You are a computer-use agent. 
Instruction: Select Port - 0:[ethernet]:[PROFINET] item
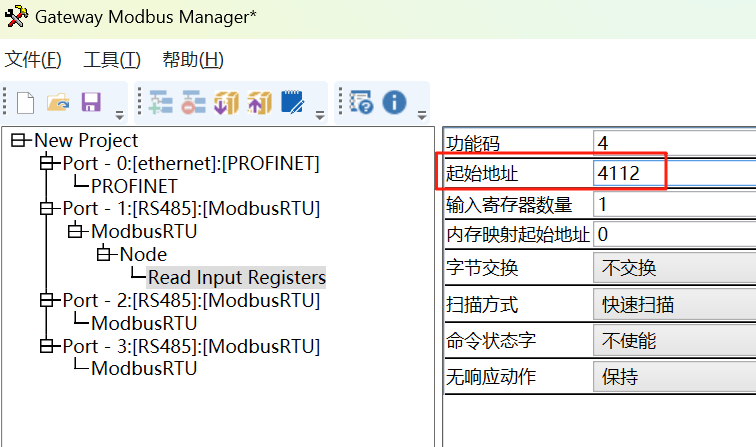pyautogui.click(x=191, y=163)
